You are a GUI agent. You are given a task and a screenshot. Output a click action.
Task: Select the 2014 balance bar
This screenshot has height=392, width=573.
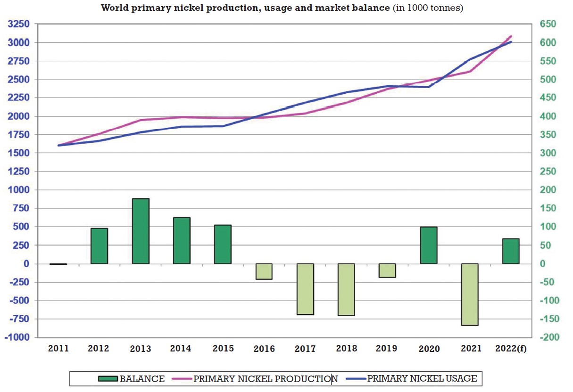pos(182,241)
